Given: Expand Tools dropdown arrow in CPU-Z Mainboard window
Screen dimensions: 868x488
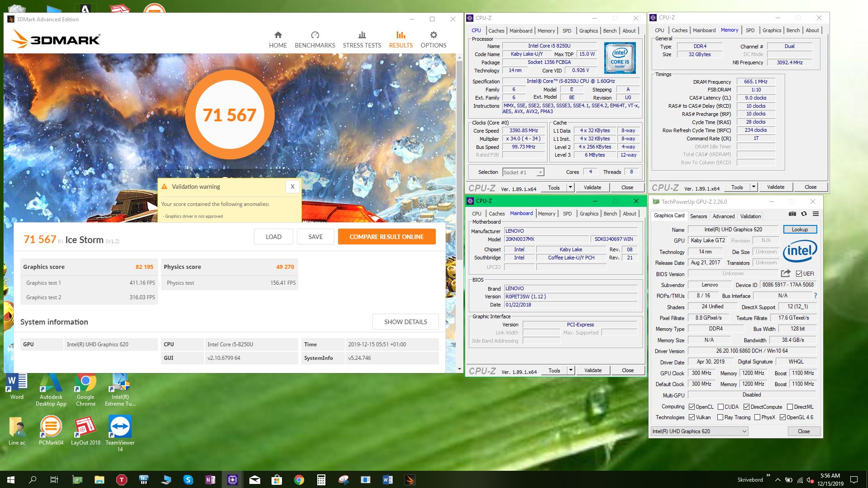Looking at the screenshot, I should coord(571,370).
